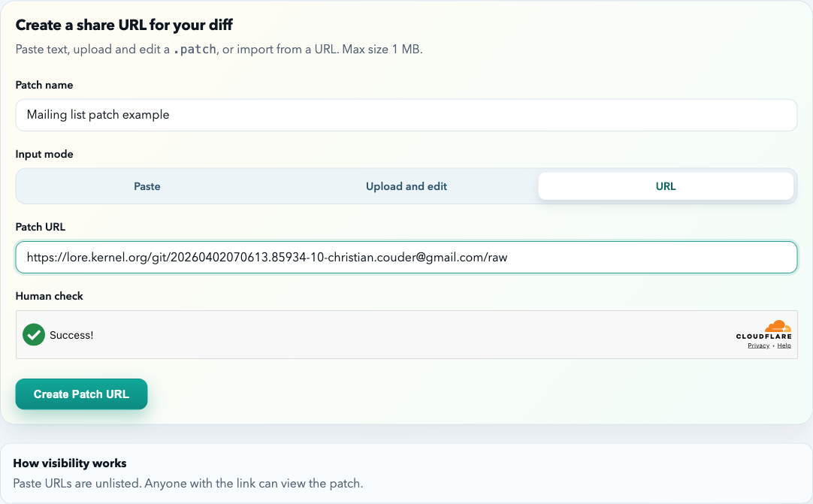The width and height of the screenshot is (813, 504).
Task: Click the green Success checkmark icon
Action: pos(33,334)
